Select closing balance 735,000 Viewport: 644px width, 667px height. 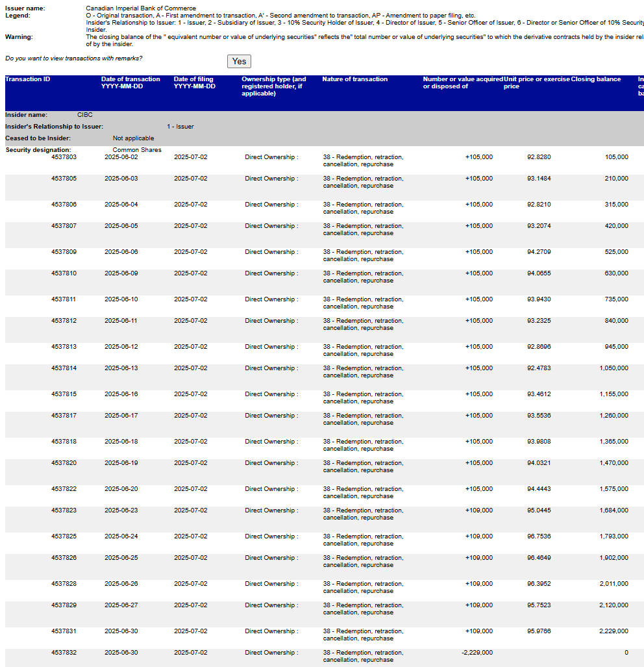click(x=616, y=299)
